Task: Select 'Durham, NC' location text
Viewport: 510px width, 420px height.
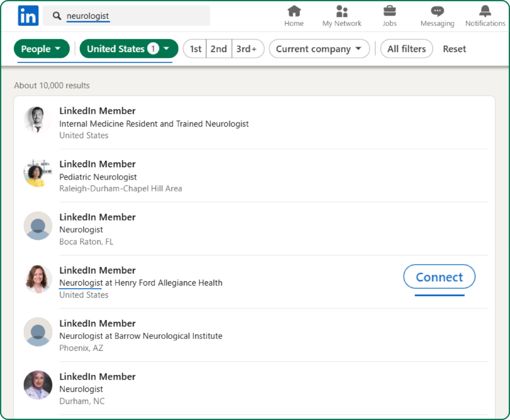Action: [82, 401]
